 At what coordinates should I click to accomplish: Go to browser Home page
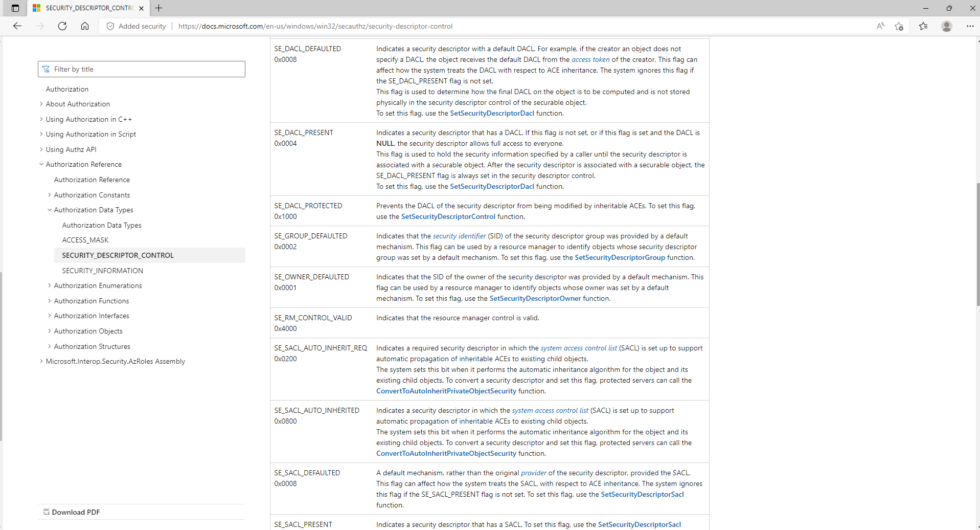click(85, 26)
